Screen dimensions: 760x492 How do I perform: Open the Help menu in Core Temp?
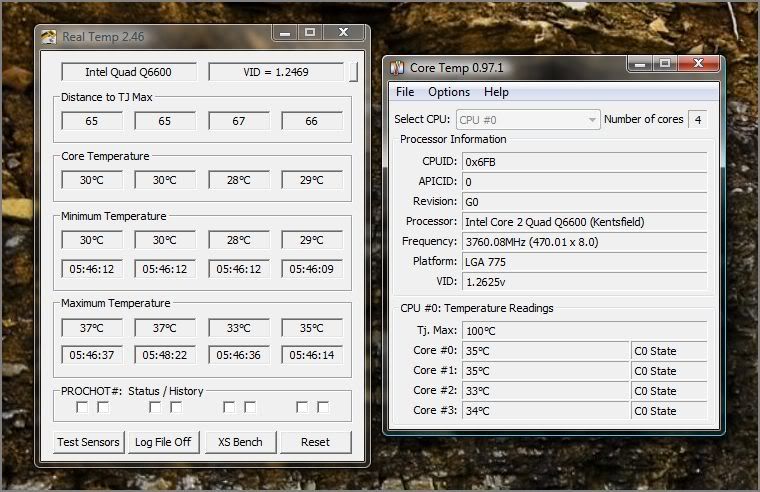(x=496, y=92)
